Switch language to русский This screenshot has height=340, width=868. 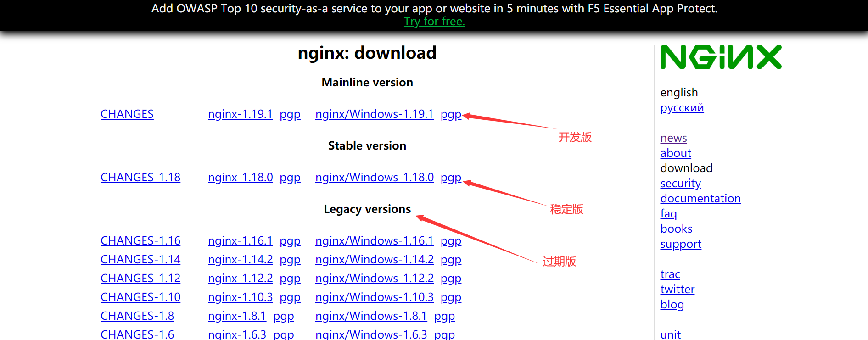(x=682, y=108)
